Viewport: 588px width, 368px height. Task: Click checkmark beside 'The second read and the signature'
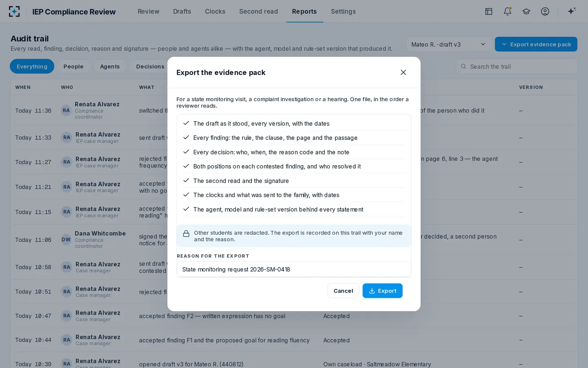(186, 180)
